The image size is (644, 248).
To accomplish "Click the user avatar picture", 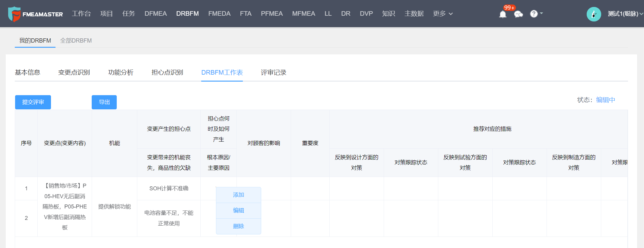I will (594, 14).
